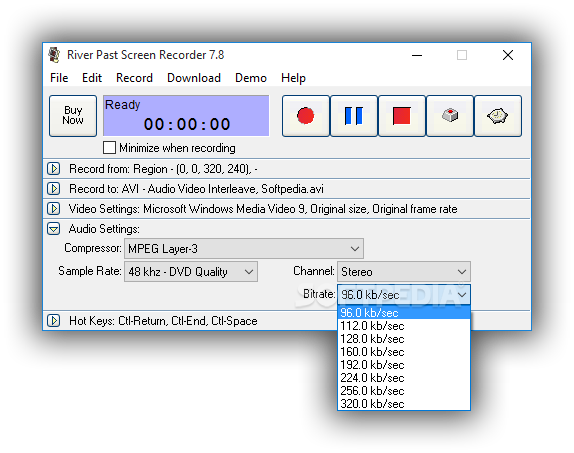574x453 pixels.
Task: Start recording with the red Record button
Action: tap(306, 116)
